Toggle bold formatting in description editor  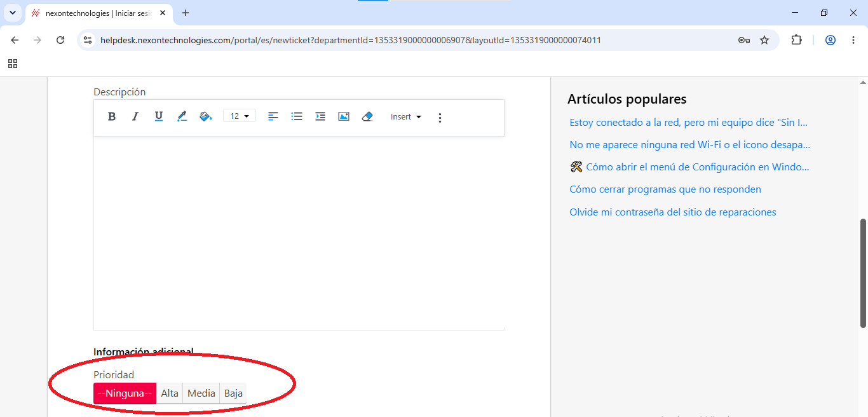(x=112, y=117)
